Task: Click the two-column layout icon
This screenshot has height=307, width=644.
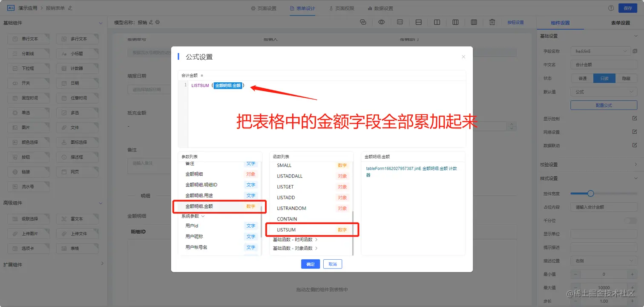Action: click(437, 22)
